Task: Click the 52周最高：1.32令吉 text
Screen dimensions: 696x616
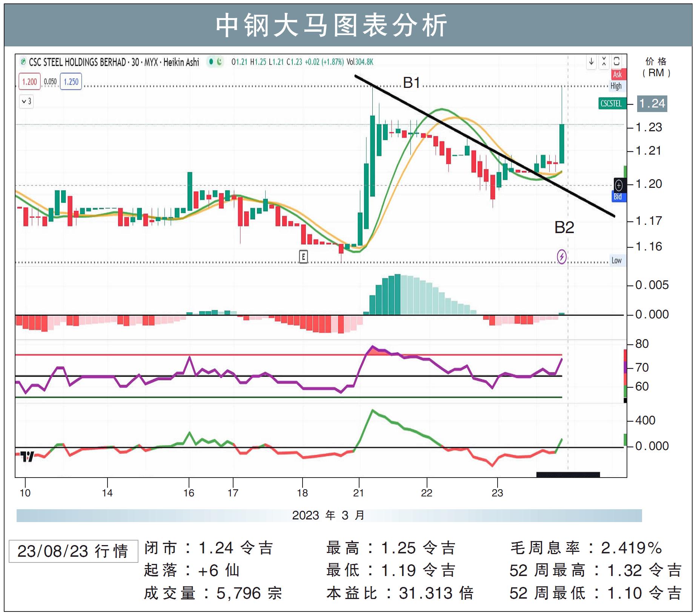Action: (x=596, y=571)
